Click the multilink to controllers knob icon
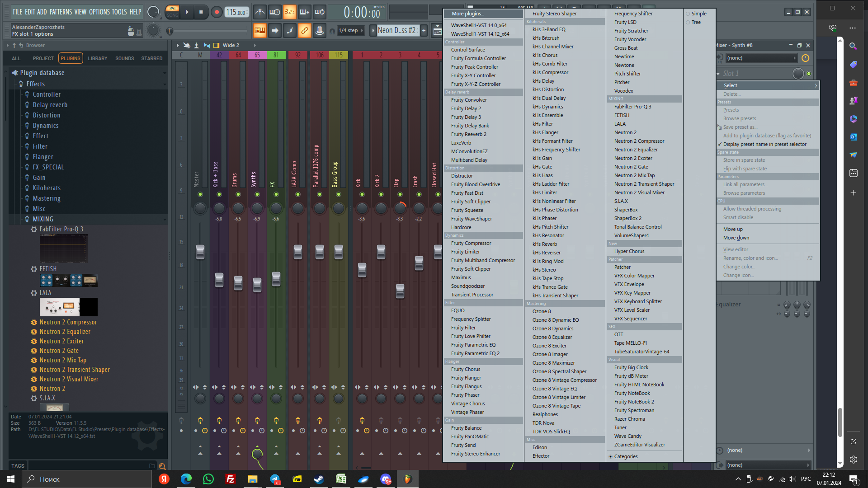Image resolution: width=868 pixels, height=488 pixels. click(x=319, y=31)
